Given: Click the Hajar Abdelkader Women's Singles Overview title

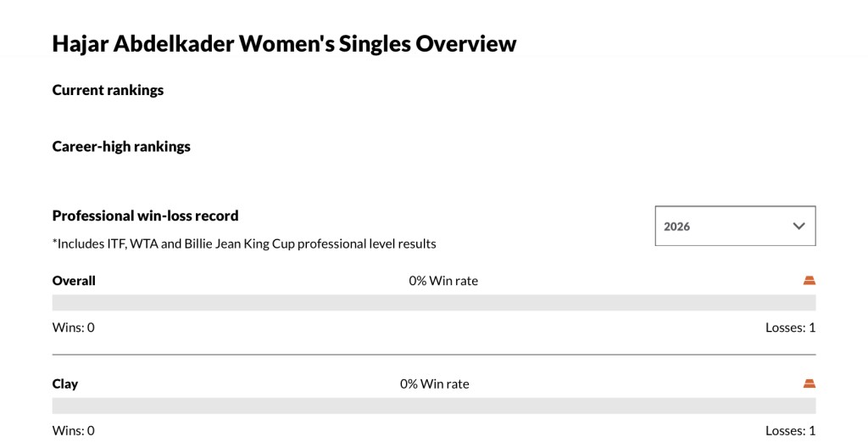Looking at the screenshot, I should click(284, 44).
